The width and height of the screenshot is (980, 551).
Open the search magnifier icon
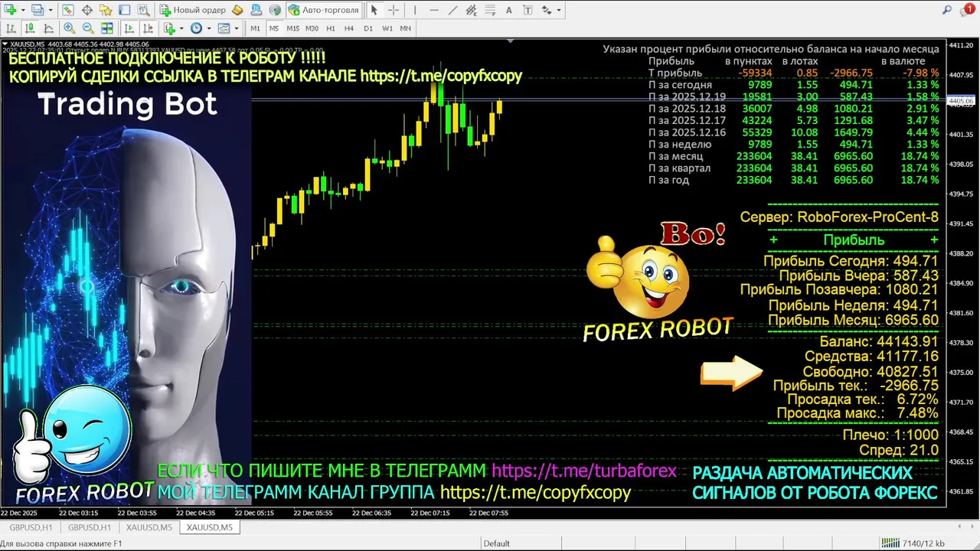(947, 10)
